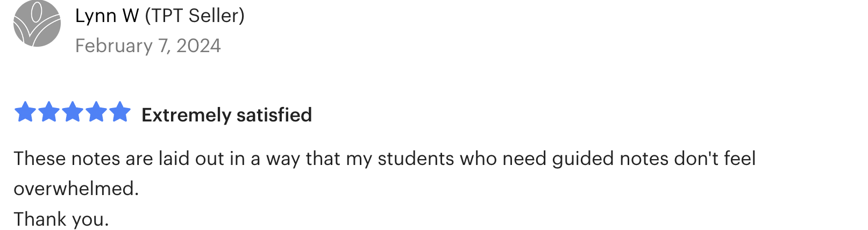868x230 pixels.
Task: Click the first blue rating star
Action: 25,113
